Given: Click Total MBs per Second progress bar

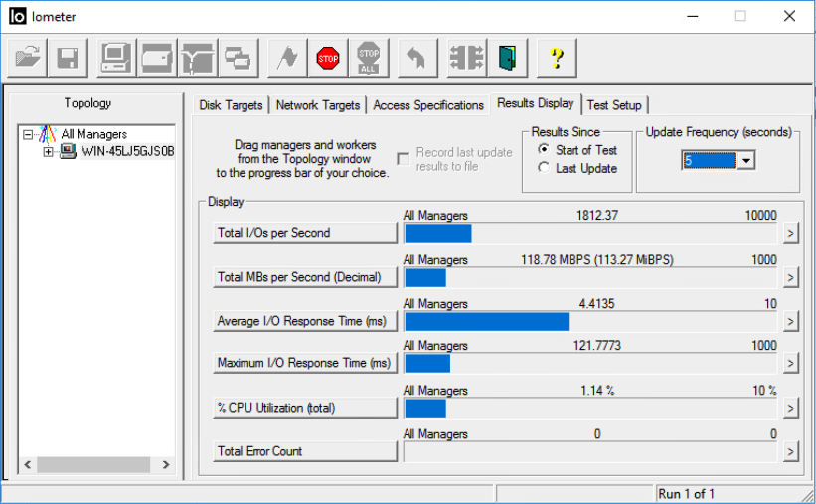Looking at the screenshot, I should [590, 278].
